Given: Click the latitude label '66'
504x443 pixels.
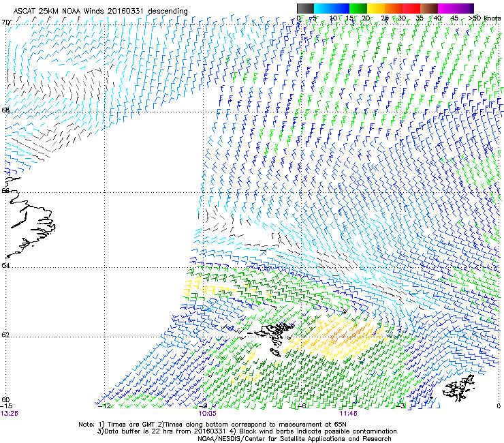Looking at the screenshot, I should click(x=5, y=190).
